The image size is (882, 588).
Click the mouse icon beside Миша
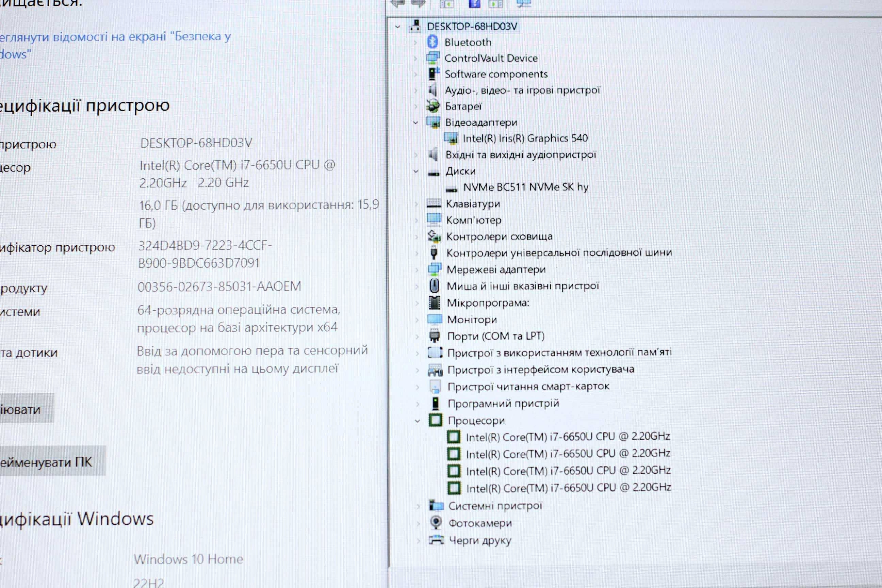[434, 286]
